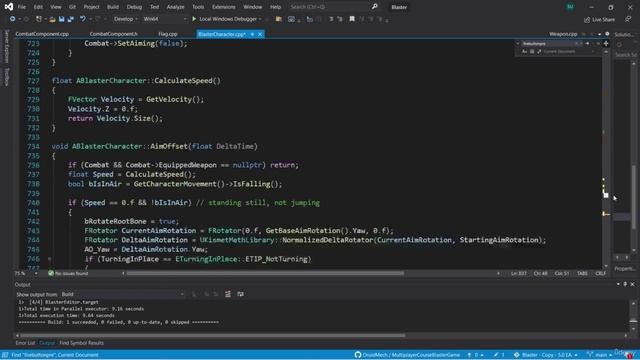This screenshot has width=640, height=360.
Task: Expand the find box replace toggle
Action: pos(518,43)
